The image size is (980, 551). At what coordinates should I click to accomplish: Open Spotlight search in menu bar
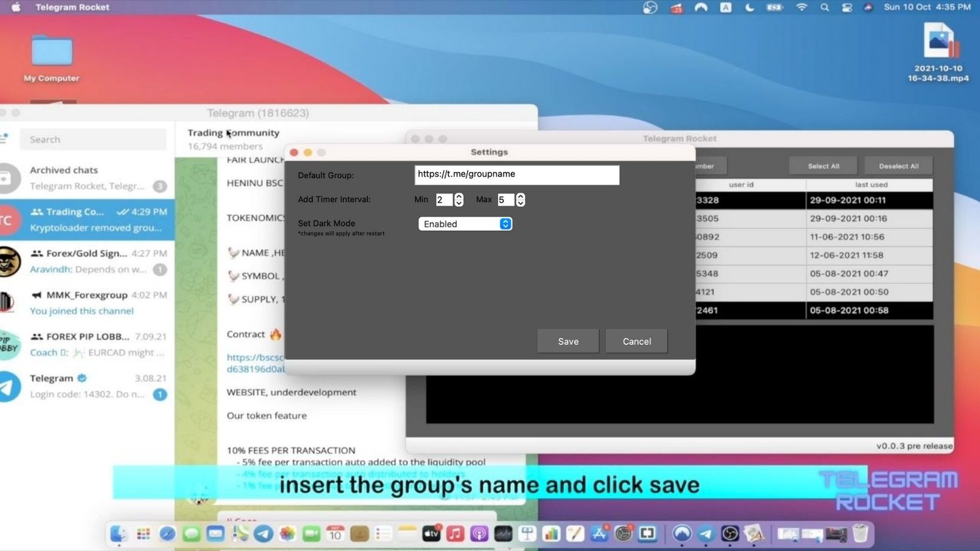pyautogui.click(x=824, y=7)
